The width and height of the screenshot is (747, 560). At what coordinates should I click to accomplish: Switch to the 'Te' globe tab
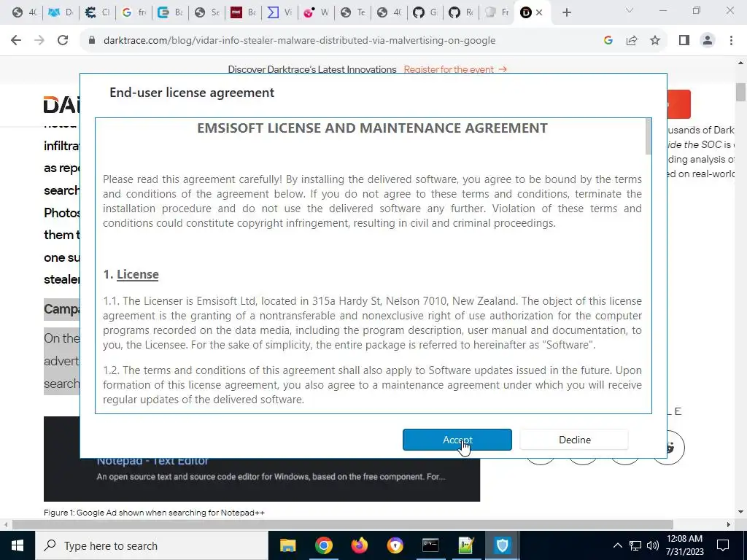click(352, 12)
